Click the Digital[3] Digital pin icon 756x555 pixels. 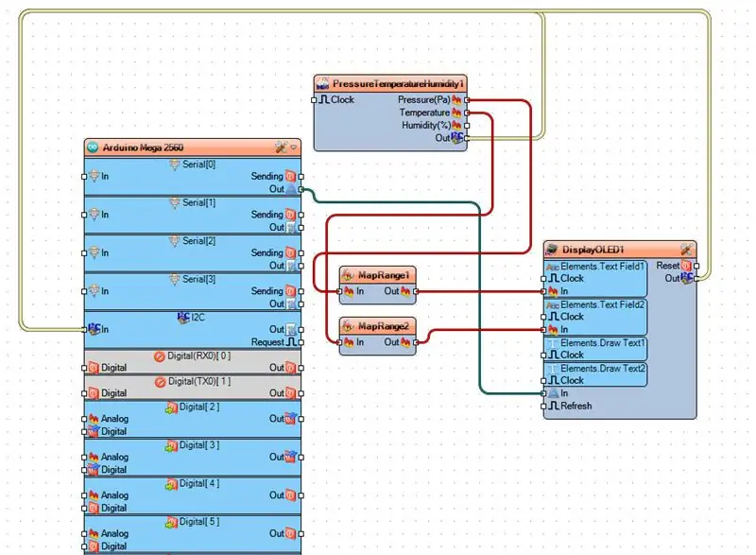pos(94,470)
